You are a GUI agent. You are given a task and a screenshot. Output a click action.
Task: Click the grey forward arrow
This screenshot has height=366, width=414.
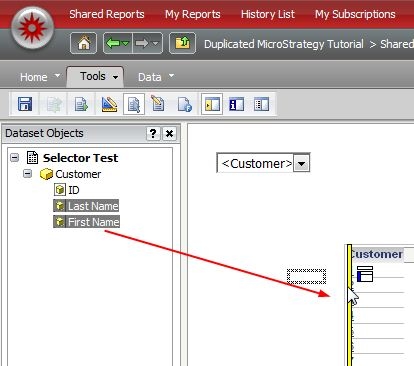142,43
